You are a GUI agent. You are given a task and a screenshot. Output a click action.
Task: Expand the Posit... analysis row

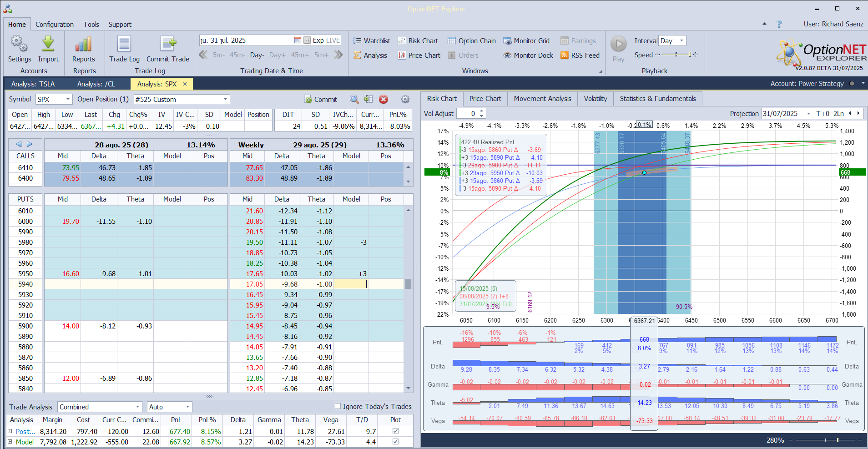10,431
